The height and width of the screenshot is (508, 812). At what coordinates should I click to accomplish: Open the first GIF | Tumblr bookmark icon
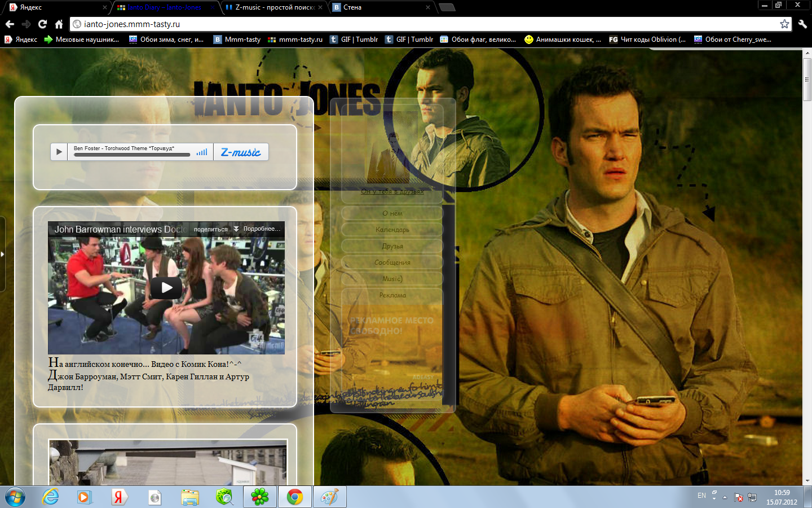[334, 40]
